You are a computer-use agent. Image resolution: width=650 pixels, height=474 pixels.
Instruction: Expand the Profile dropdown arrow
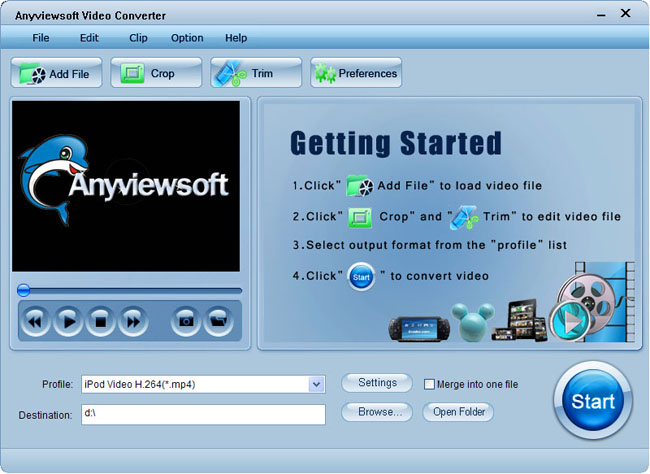click(x=316, y=384)
